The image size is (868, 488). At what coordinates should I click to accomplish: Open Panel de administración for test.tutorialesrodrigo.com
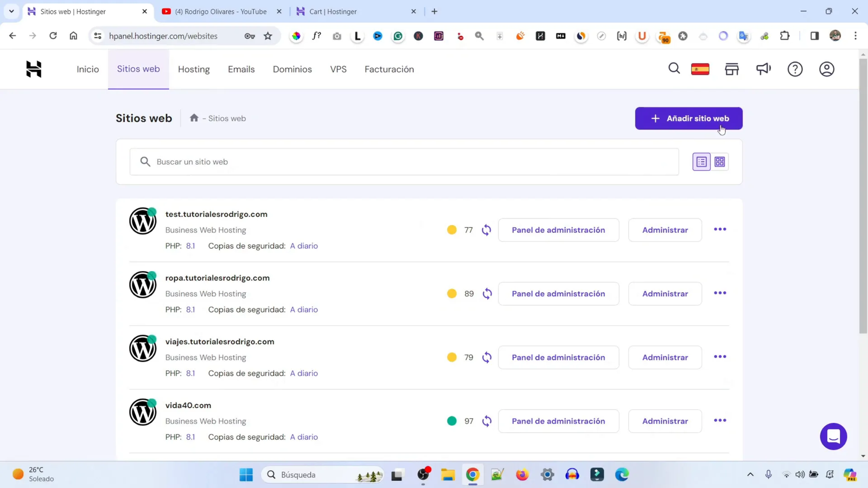coord(558,230)
